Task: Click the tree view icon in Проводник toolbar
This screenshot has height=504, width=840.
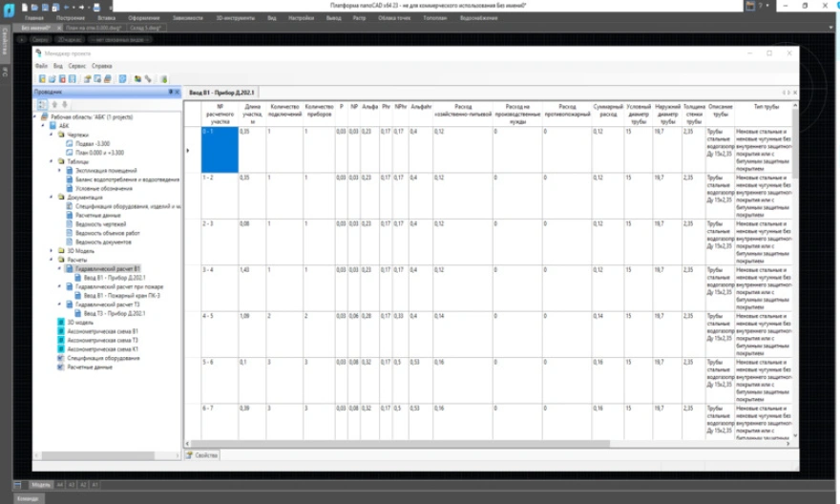Action: point(42,104)
